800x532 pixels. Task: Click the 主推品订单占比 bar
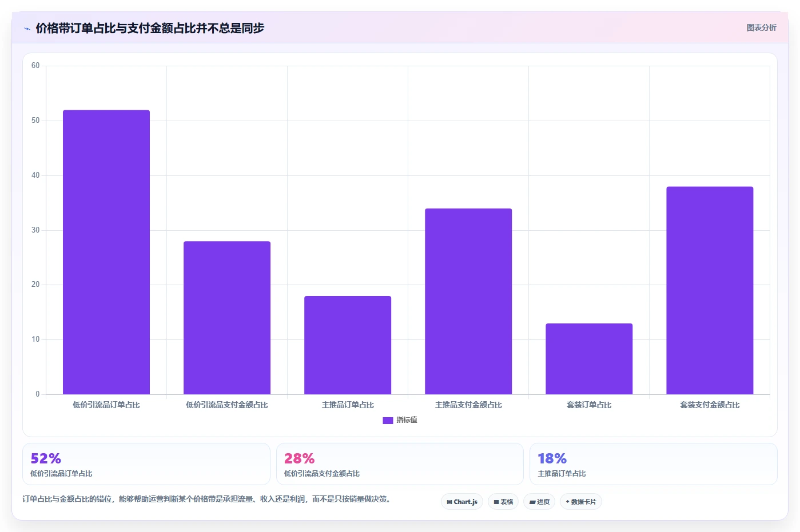(x=348, y=345)
